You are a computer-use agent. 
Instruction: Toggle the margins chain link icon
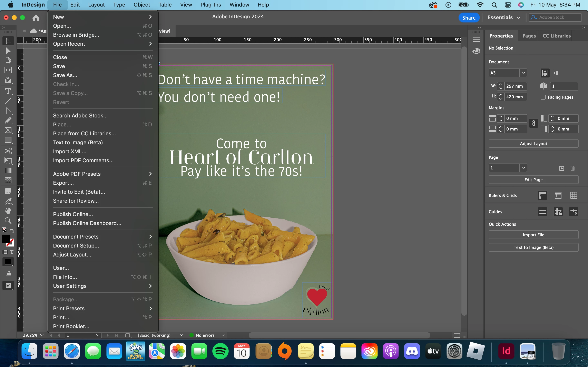click(x=533, y=124)
